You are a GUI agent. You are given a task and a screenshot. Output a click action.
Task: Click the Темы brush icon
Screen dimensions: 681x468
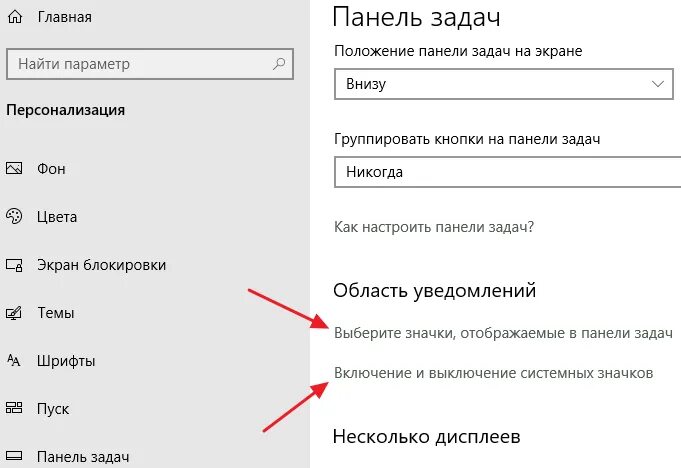pos(13,313)
